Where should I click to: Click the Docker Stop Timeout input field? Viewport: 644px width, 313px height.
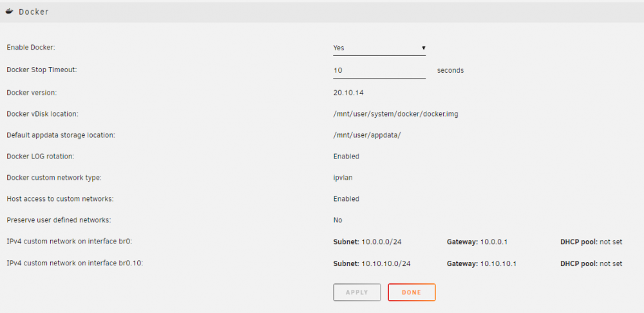click(x=379, y=70)
